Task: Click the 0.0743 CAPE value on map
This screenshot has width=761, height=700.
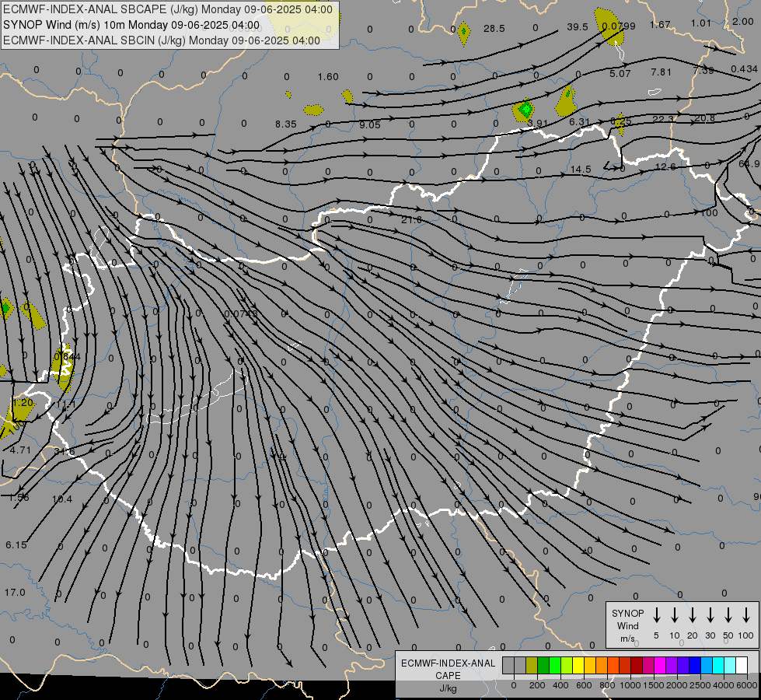Action: [241, 314]
